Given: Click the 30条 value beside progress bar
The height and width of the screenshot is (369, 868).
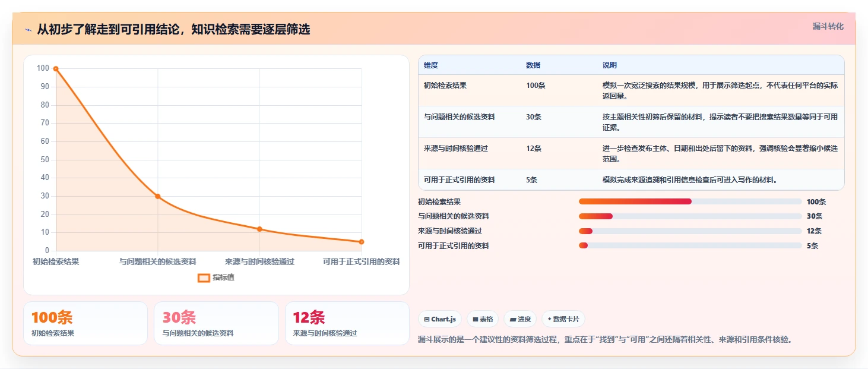Looking at the screenshot, I should coord(815,217).
